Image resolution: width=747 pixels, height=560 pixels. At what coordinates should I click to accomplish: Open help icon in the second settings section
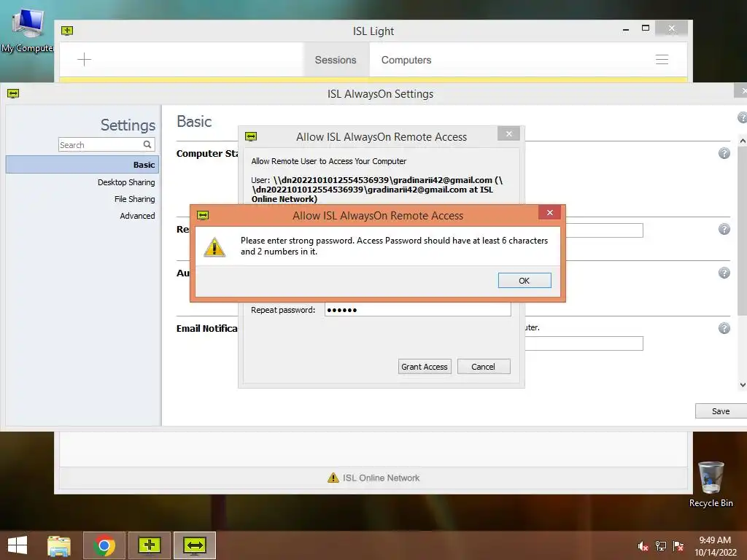tap(724, 229)
